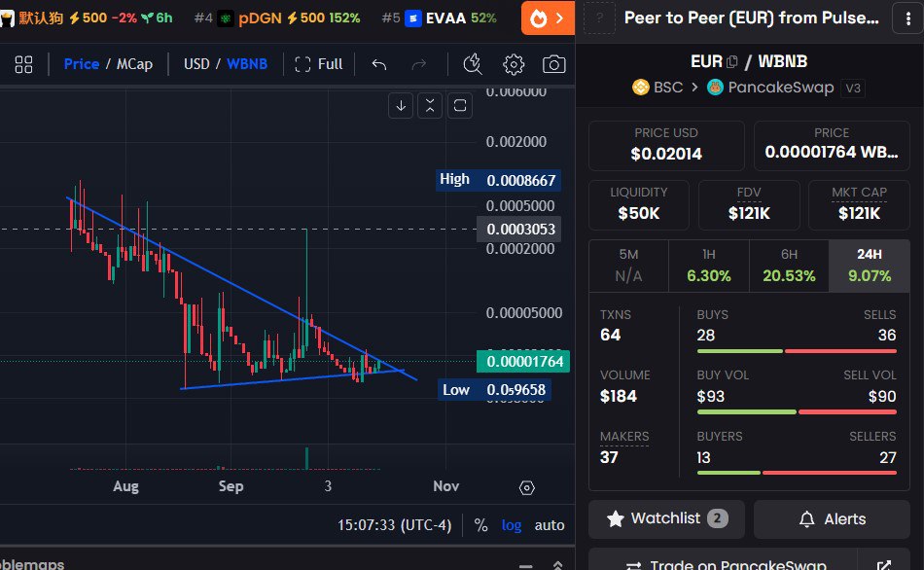Maximize the chart pane
The height and width of the screenshot is (570, 924).
[460, 105]
